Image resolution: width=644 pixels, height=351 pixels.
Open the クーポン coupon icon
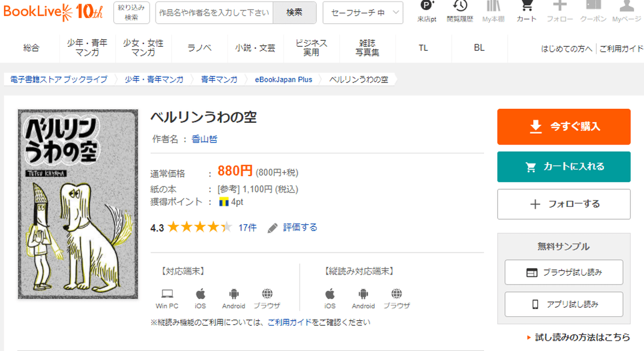point(593,10)
